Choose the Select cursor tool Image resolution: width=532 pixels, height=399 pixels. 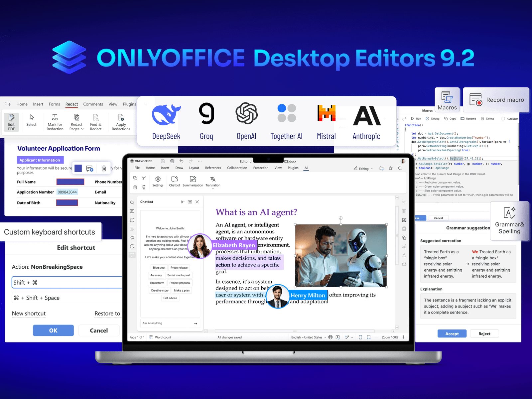(x=32, y=120)
